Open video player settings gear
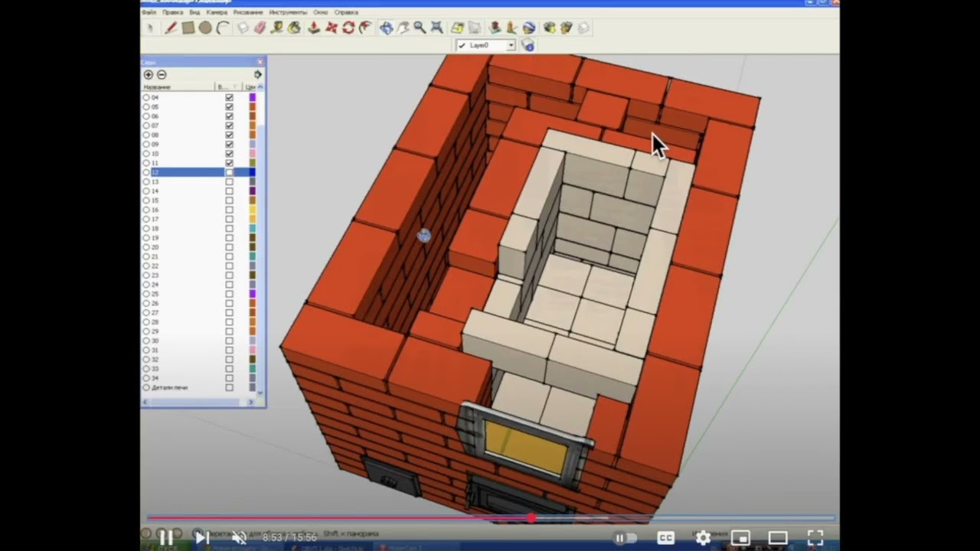980x551 pixels. coord(703,538)
